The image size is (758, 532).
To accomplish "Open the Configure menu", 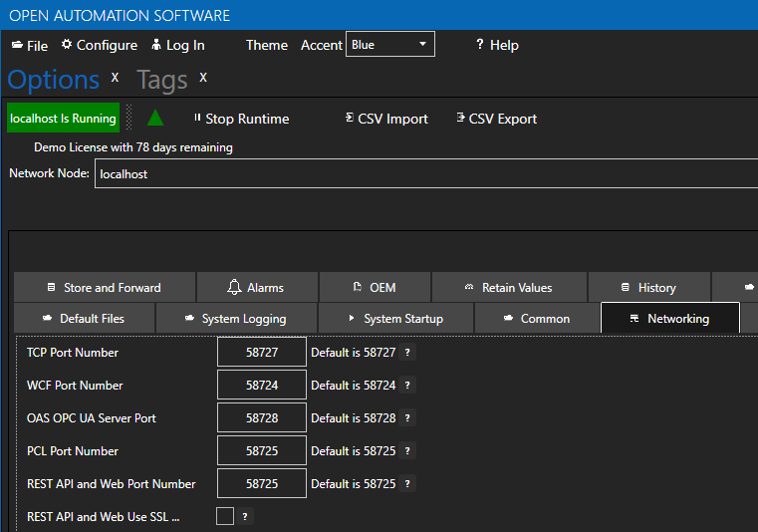I will click(99, 45).
